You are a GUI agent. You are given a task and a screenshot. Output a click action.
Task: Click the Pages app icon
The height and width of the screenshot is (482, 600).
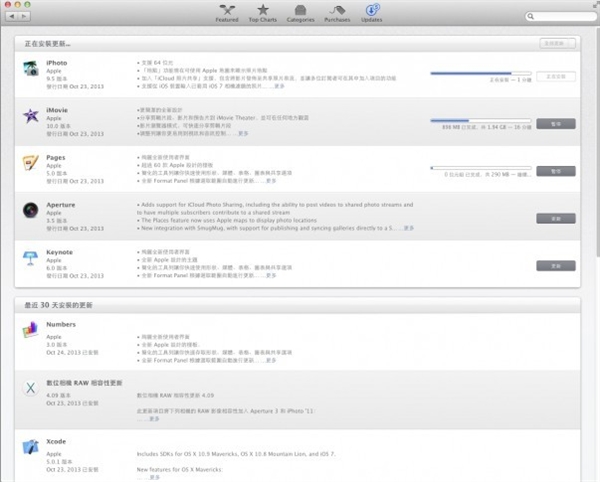pos(31,163)
